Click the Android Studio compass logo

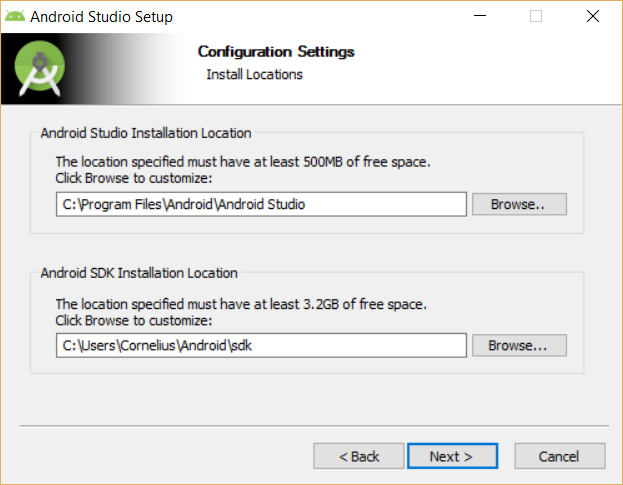pyautogui.click(x=40, y=68)
